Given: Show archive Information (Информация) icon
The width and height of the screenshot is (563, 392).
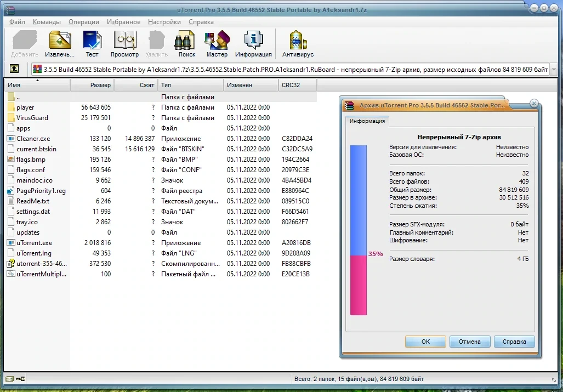Looking at the screenshot, I should pos(253,40).
